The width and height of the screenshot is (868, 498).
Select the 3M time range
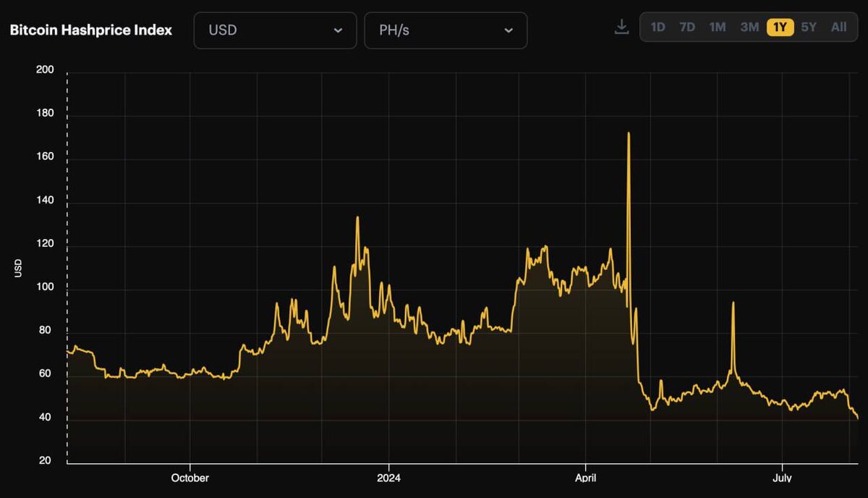pos(749,28)
